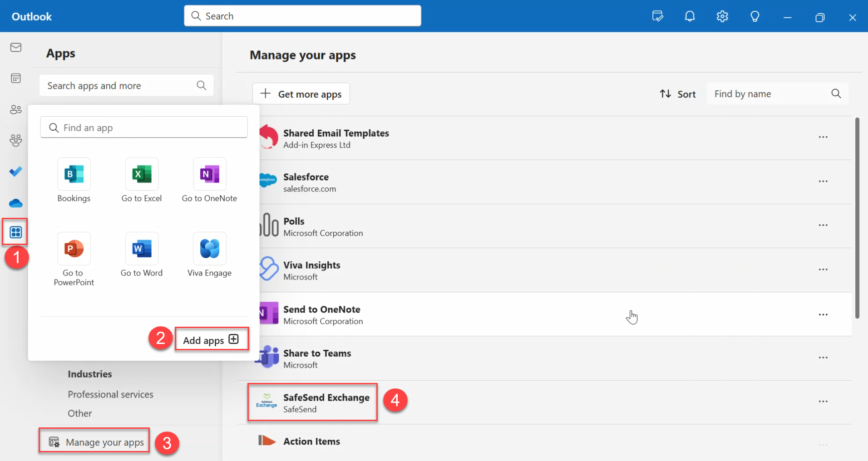Click search magnifier in Search apps box

(202, 85)
